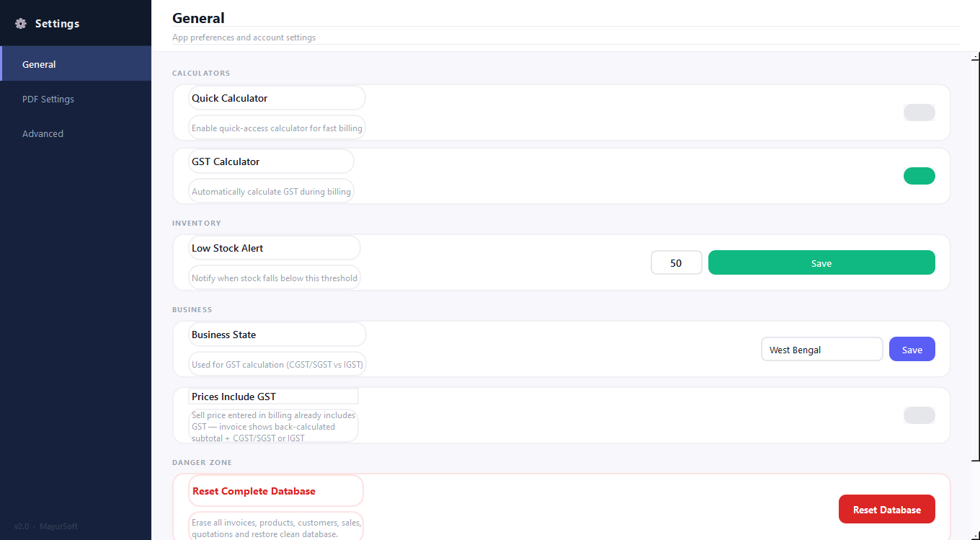Click the v2.0 MayurSoft version text
The image size is (980, 540).
[46, 526]
